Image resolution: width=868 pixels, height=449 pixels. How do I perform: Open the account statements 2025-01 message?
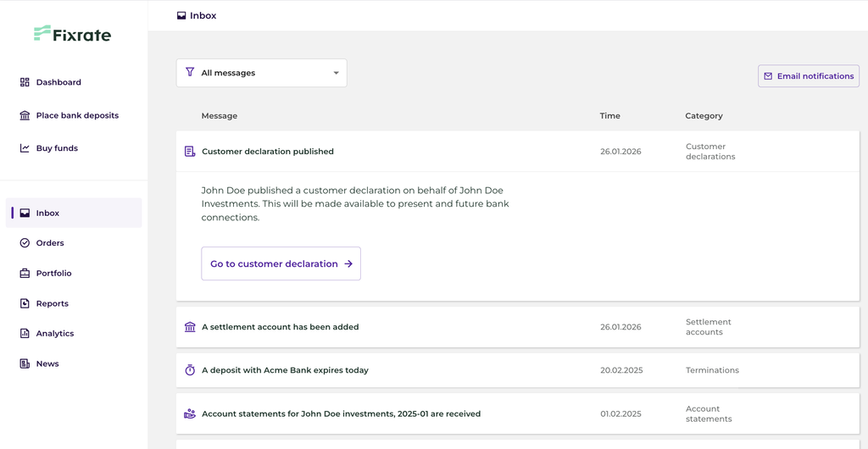coord(341,414)
